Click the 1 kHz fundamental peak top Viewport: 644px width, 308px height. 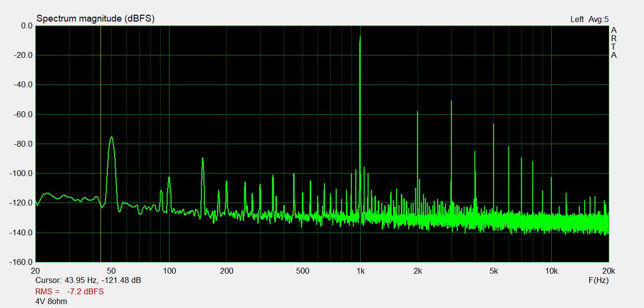coord(360,37)
